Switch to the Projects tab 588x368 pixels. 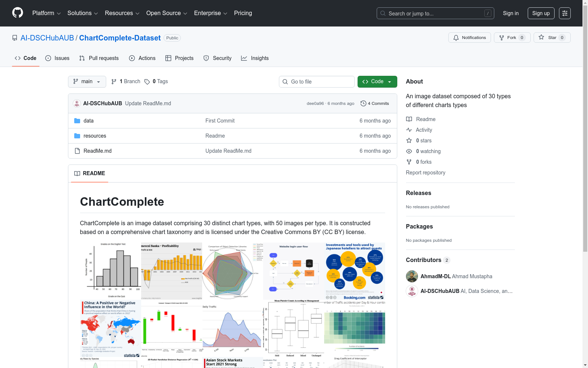[179, 58]
